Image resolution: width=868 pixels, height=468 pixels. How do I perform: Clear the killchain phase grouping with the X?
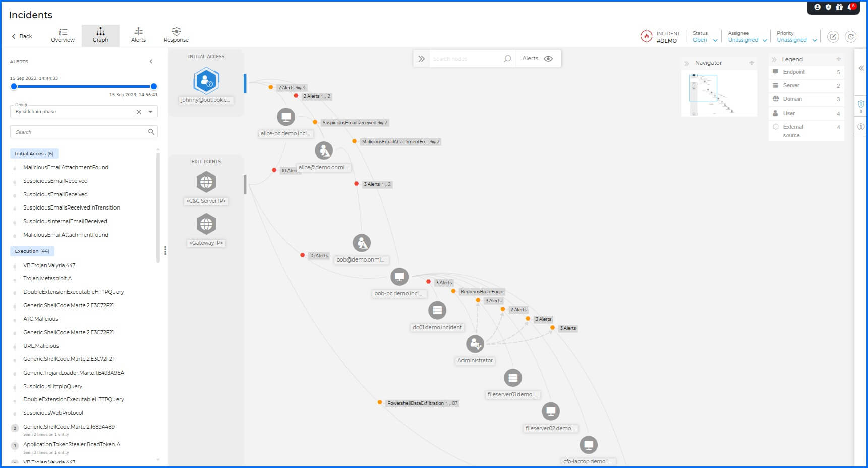pyautogui.click(x=138, y=112)
